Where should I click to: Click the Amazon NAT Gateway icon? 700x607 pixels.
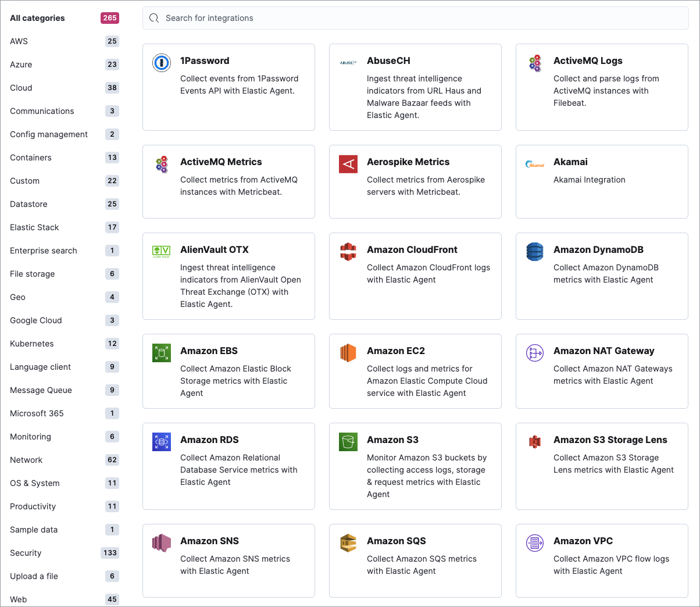tap(535, 353)
